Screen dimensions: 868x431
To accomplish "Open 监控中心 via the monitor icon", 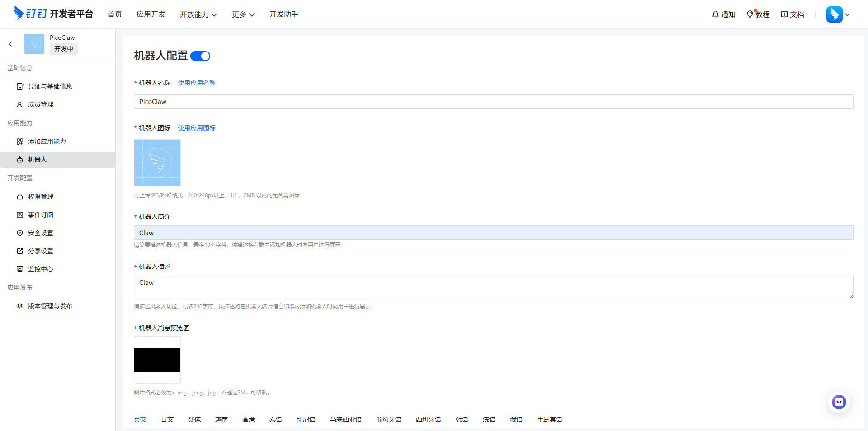I will (x=20, y=269).
